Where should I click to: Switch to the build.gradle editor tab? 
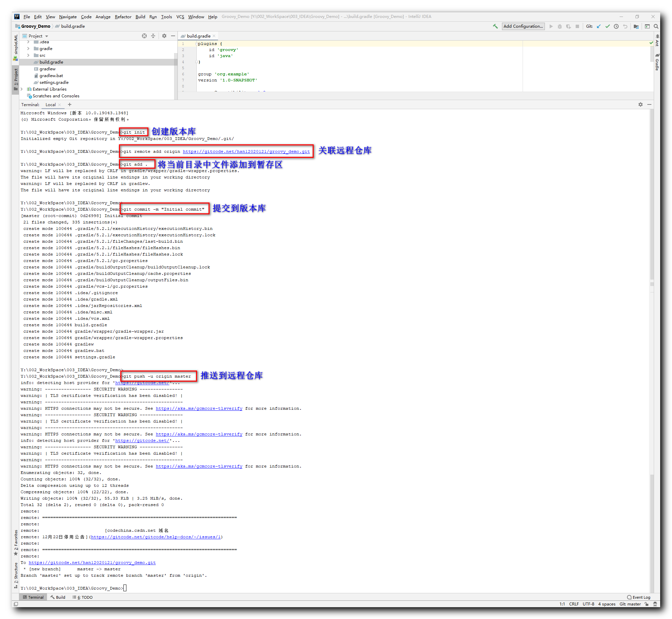click(198, 35)
